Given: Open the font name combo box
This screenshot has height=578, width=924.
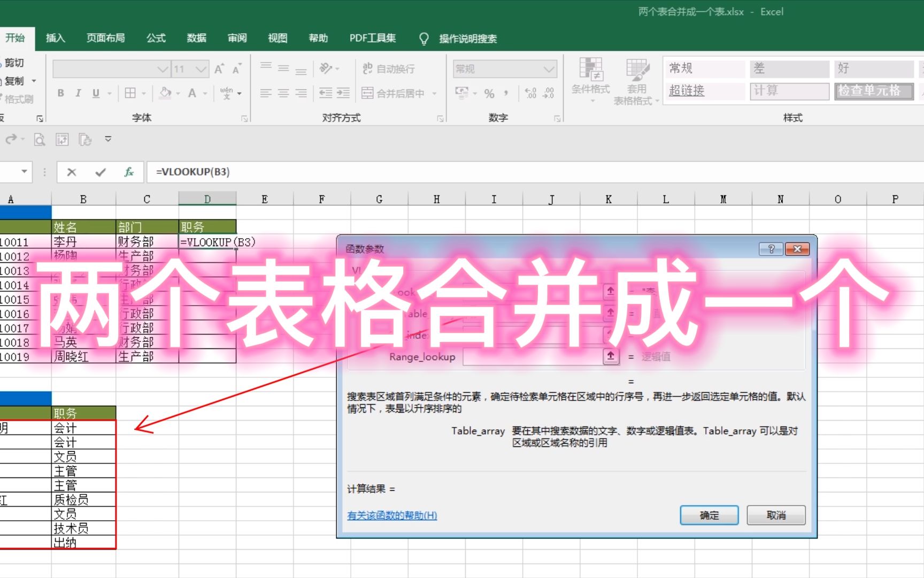Looking at the screenshot, I should (x=111, y=69).
